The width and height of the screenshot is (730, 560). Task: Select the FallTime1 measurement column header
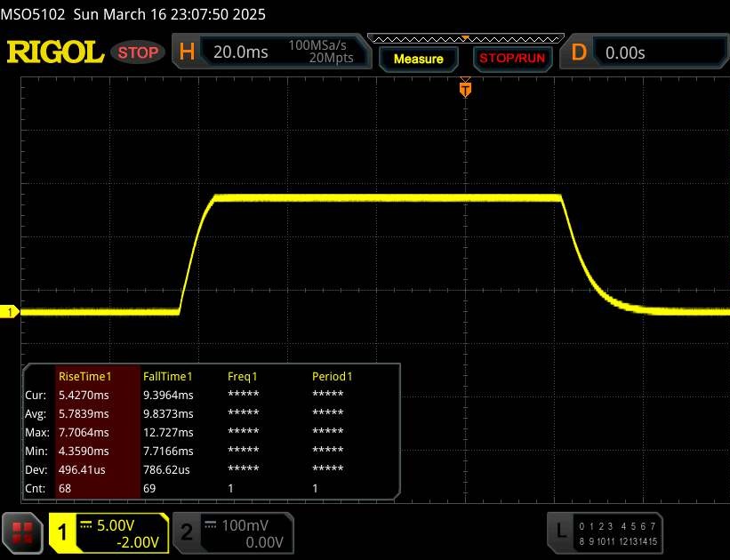pyautogui.click(x=168, y=376)
